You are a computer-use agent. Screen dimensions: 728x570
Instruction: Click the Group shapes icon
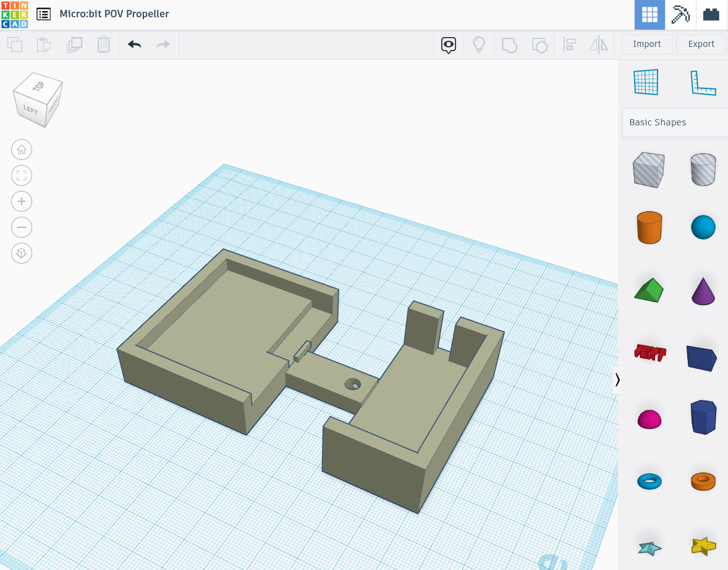pyautogui.click(x=509, y=45)
